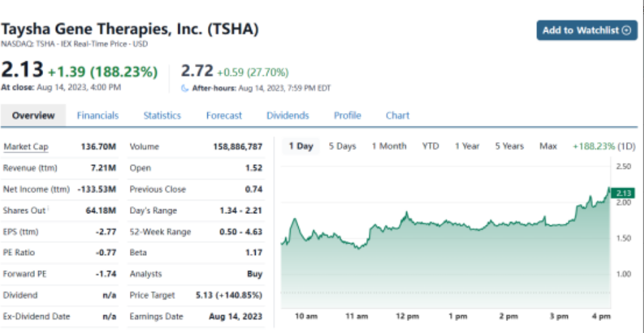Open the company Profile tab
The image size is (644, 333).
(347, 116)
